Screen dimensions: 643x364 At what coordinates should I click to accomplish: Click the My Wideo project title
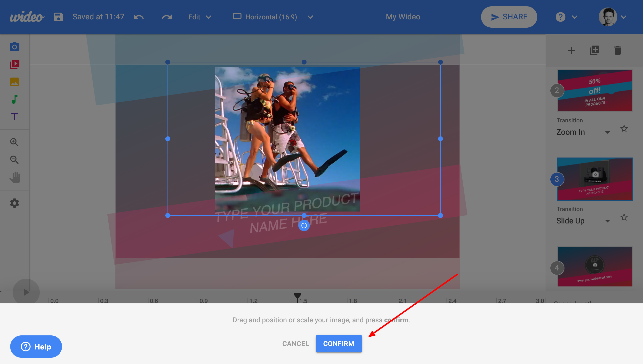pyautogui.click(x=403, y=17)
